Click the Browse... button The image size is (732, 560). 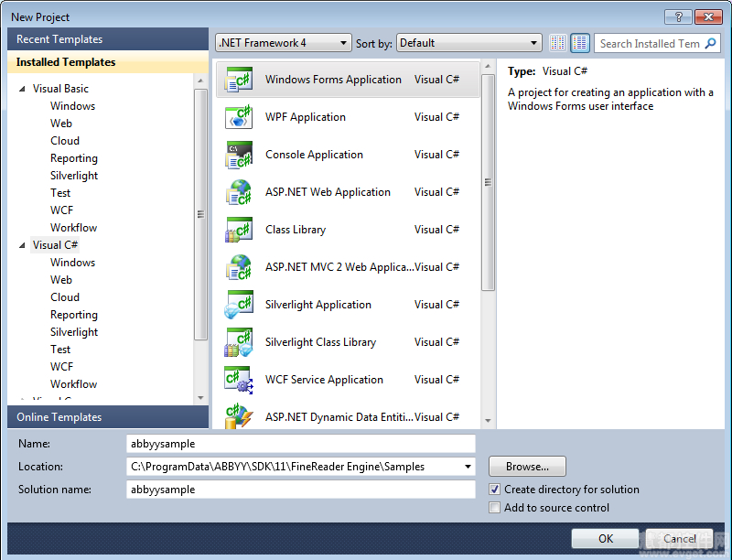coord(527,466)
